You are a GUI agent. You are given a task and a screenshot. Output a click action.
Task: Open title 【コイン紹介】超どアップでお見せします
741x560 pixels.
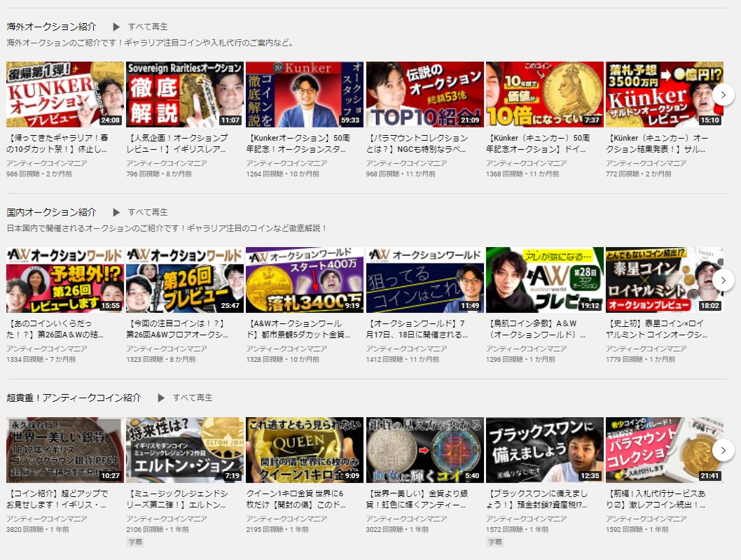click(x=57, y=499)
